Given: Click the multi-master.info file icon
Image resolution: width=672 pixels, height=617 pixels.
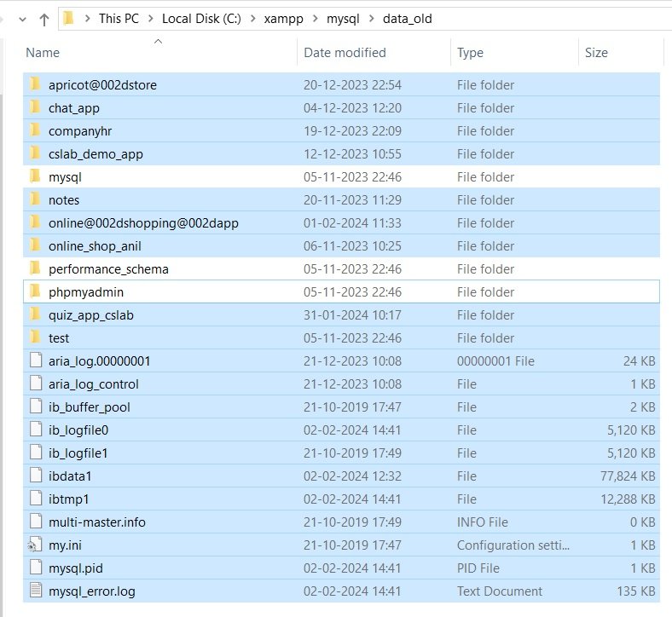Looking at the screenshot, I should point(36,522).
